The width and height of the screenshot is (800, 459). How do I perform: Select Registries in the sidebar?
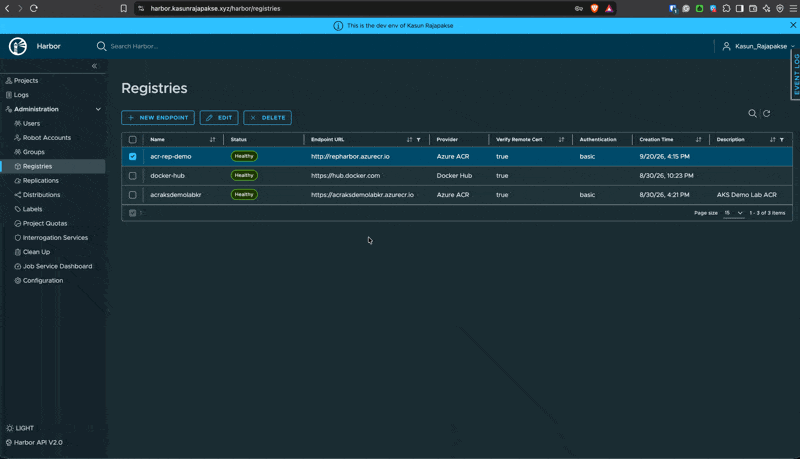point(54,166)
